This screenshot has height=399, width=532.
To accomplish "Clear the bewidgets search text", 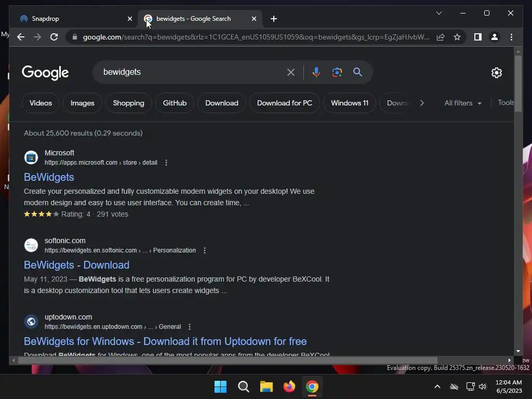I will (x=291, y=72).
